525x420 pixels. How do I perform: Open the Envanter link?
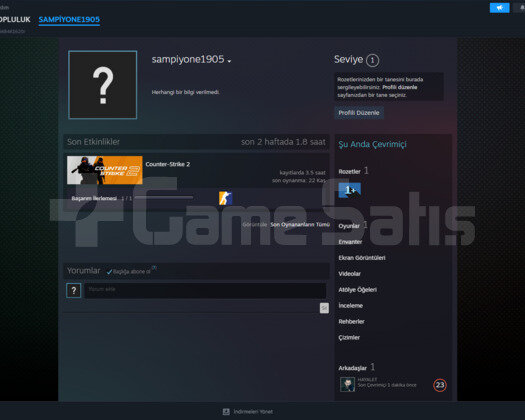pos(350,242)
